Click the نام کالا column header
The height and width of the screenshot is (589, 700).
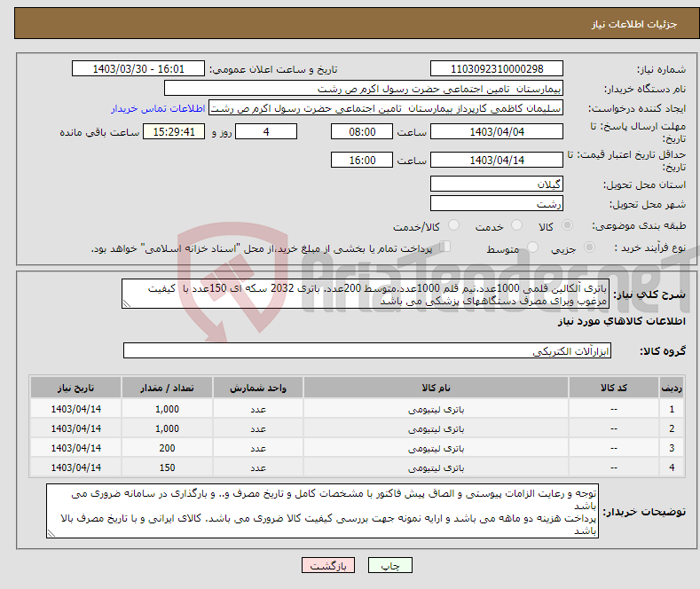[x=437, y=388]
